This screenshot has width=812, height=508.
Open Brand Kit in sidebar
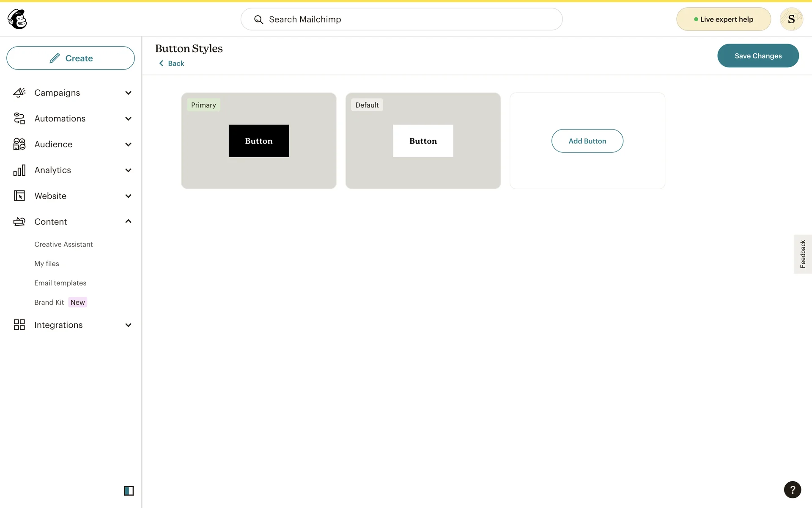coord(49,302)
